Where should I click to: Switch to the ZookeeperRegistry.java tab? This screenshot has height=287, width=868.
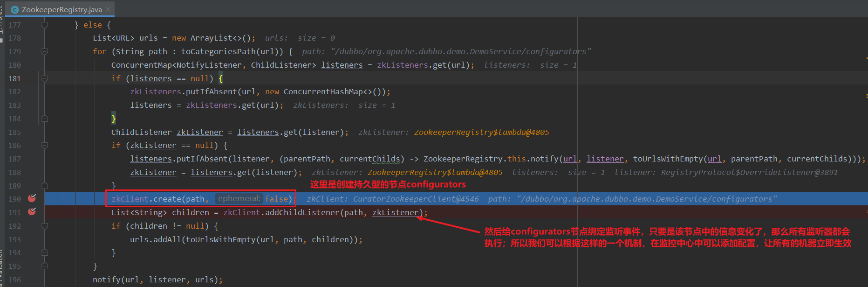point(62,9)
